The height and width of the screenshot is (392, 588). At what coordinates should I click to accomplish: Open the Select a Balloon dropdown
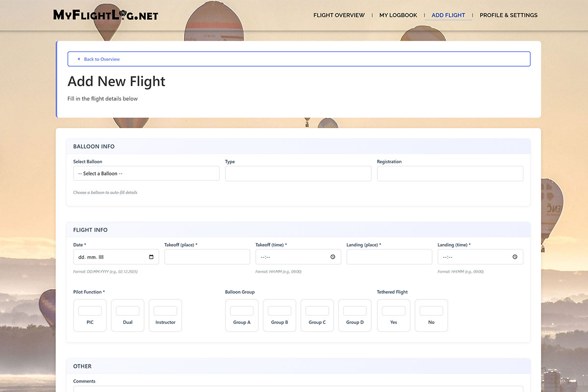pyautogui.click(x=146, y=173)
